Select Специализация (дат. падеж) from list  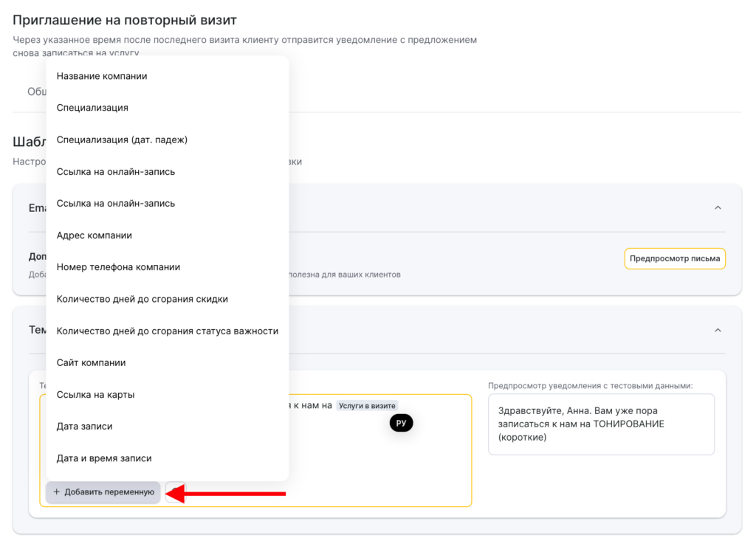point(122,139)
